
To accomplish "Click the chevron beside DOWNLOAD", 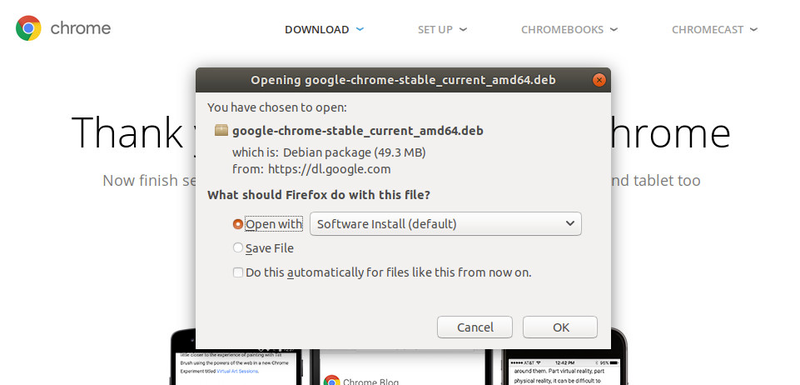I will coord(360,29).
